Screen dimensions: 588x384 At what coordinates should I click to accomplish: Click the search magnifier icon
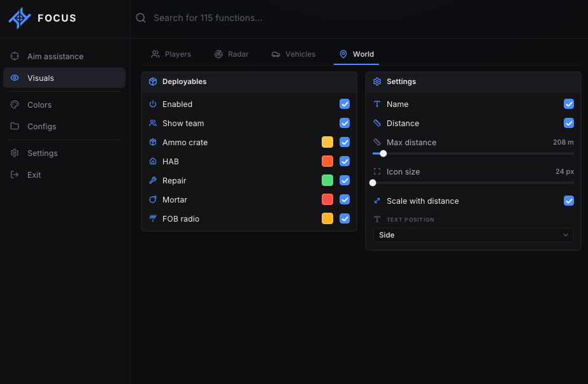pos(141,18)
